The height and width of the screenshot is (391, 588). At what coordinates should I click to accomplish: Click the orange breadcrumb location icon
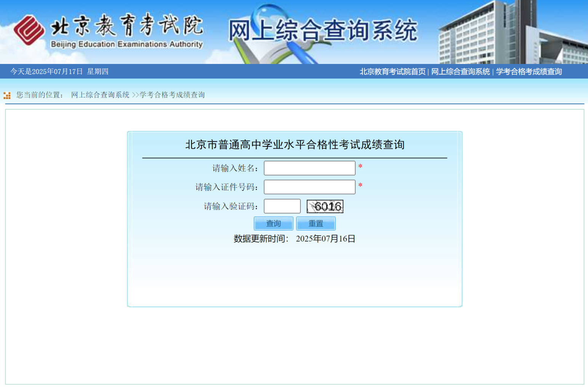coord(7,95)
